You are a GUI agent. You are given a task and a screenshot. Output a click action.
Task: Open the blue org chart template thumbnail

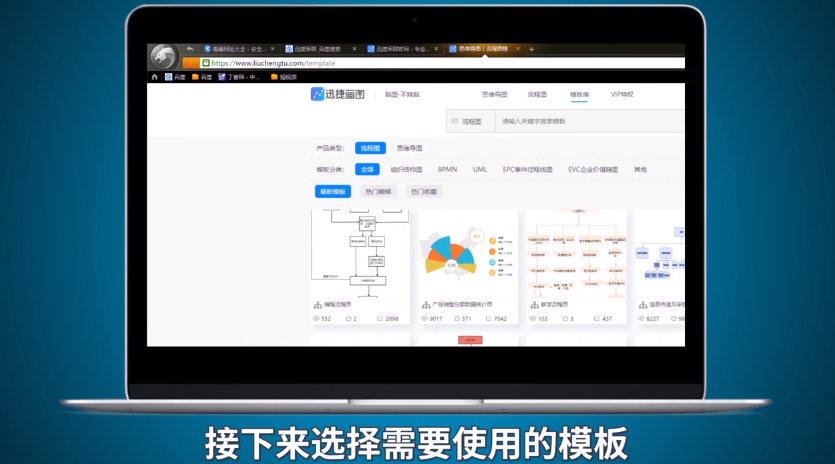click(660, 254)
